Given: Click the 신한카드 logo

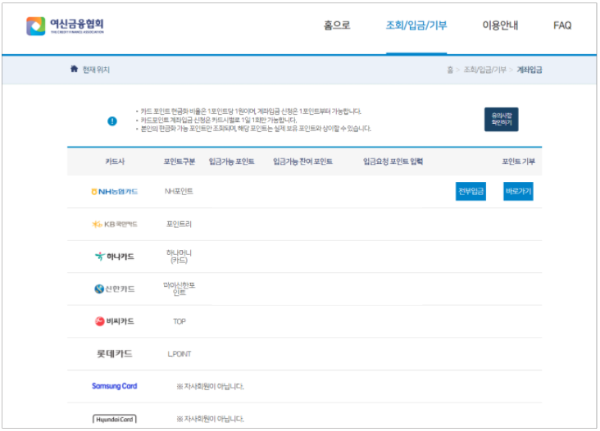Looking at the screenshot, I should 114,289.
